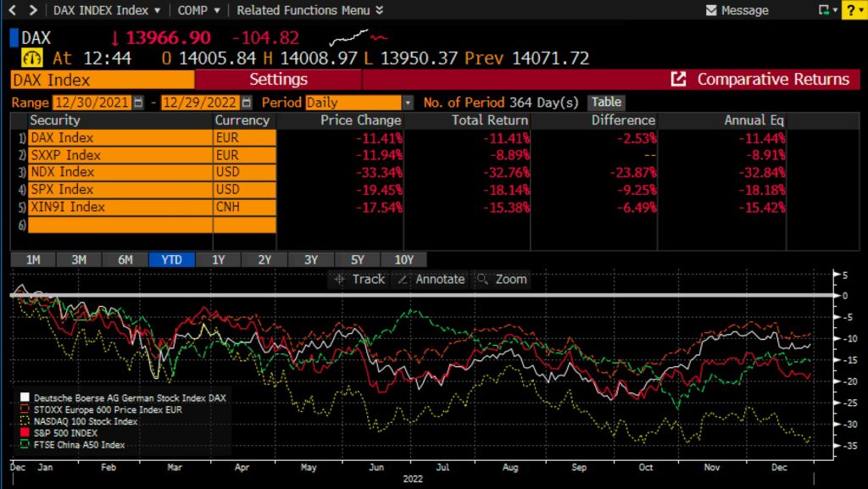The height and width of the screenshot is (489, 868).
Task: Open the Message envelope icon
Action: 711,10
